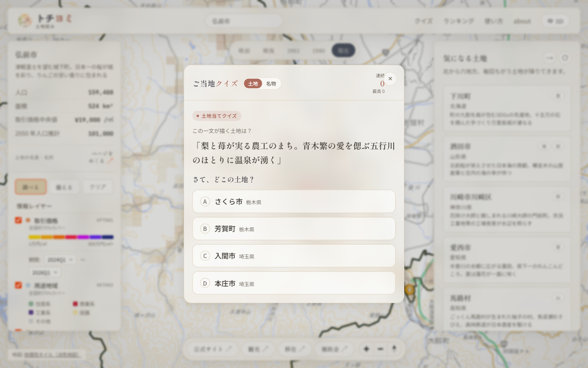
Task: Open the 2026Q1 period dropdown
Action: tap(45, 272)
